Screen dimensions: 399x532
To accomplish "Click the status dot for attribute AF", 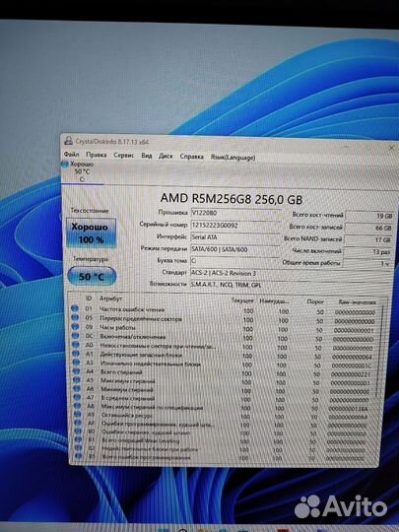I will pos(78,423).
